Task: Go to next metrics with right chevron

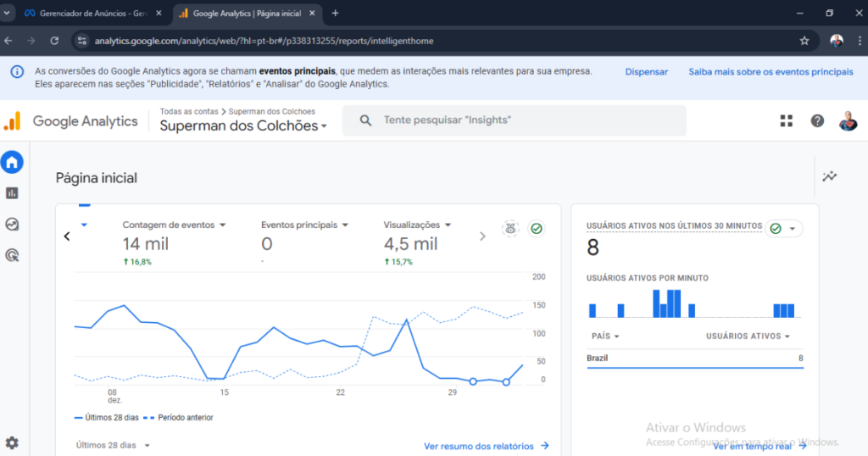Action: pos(482,236)
